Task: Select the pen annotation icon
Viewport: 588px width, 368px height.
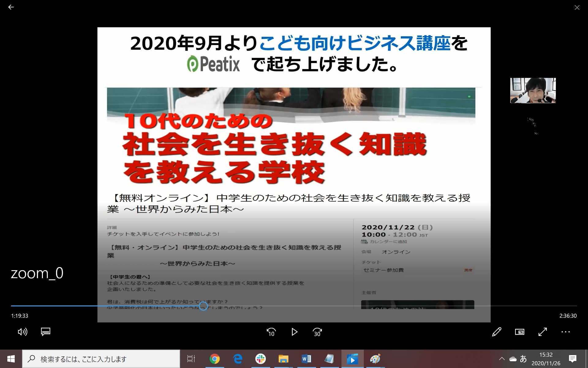Action: (496, 332)
